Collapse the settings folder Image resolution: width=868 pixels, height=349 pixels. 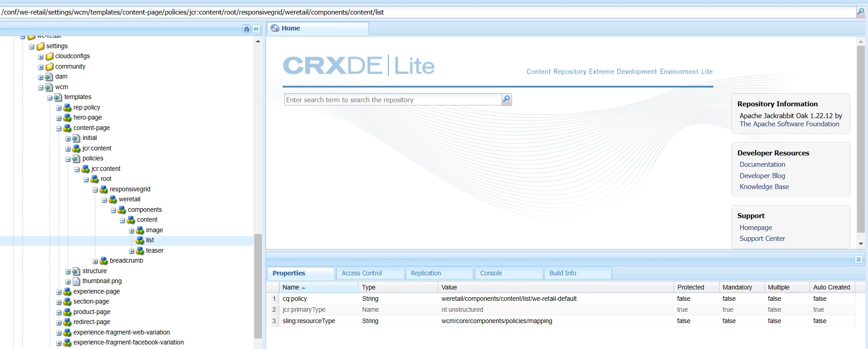pos(32,47)
